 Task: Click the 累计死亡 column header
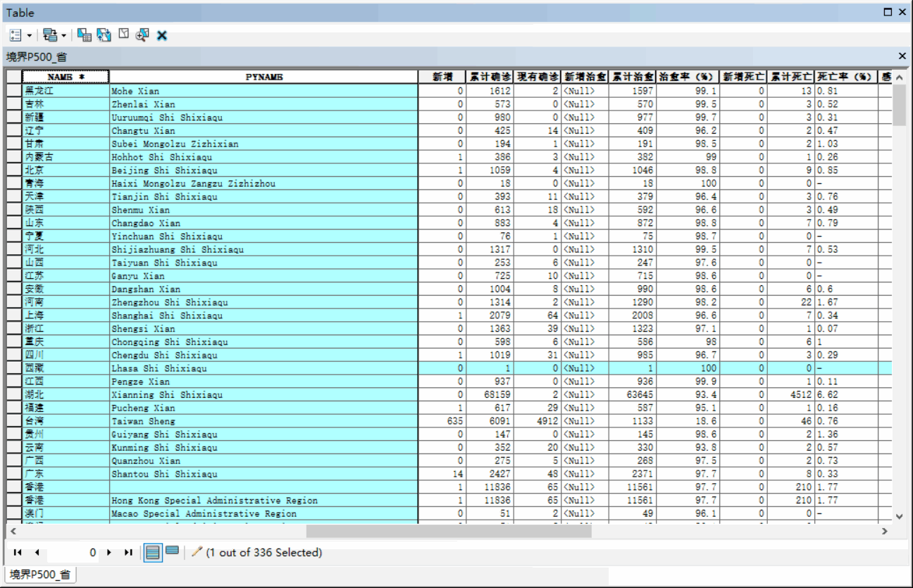[x=790, y=77]
